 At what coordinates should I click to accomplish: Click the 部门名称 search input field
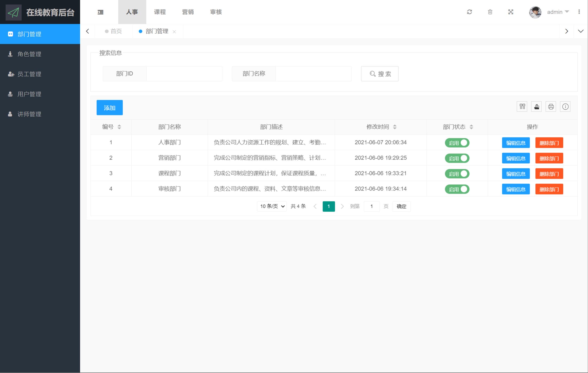(x=313, y=74)
